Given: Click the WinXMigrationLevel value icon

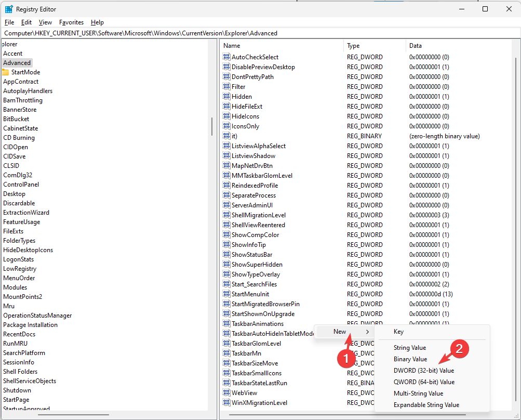Looking at the screenshot, I should coord(226,403).
